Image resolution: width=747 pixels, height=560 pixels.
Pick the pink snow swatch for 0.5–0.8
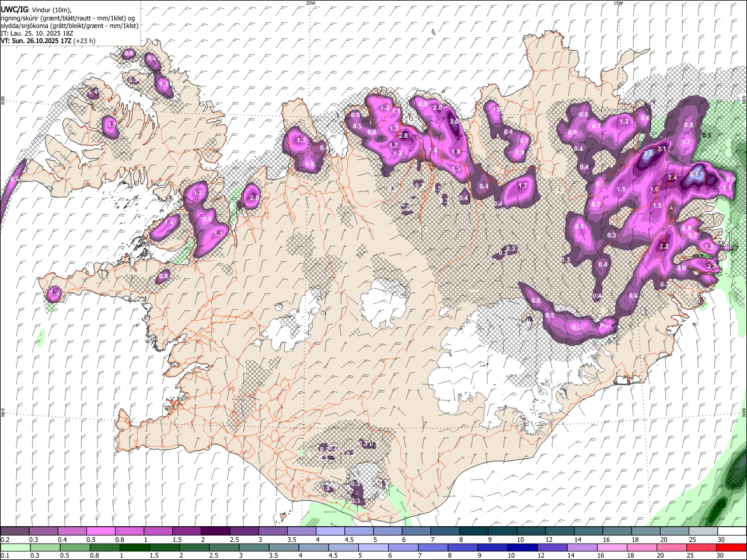tap(100, 531)
